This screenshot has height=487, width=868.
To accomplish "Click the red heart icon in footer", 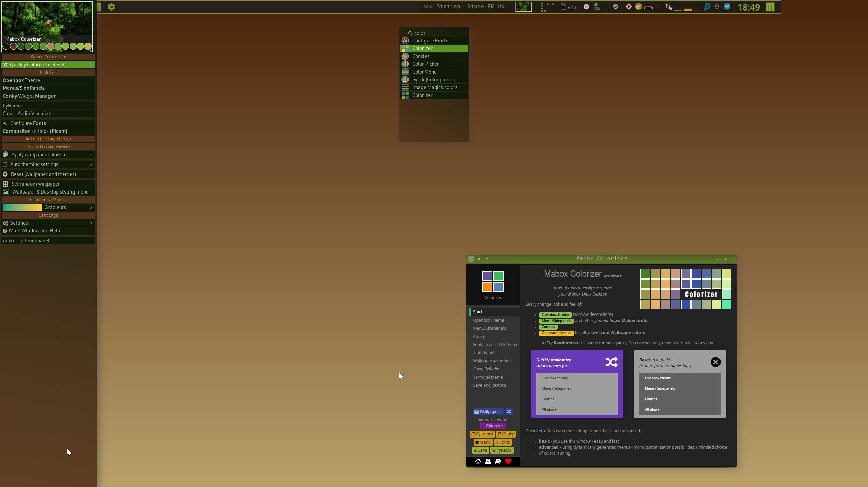I will tap(508, 461).
